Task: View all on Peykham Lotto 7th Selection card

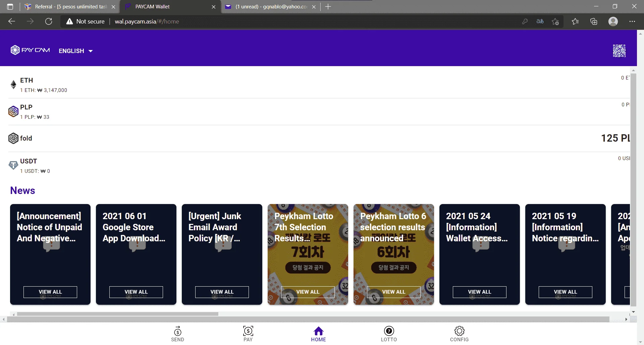Action: click(x=308, y=292)
